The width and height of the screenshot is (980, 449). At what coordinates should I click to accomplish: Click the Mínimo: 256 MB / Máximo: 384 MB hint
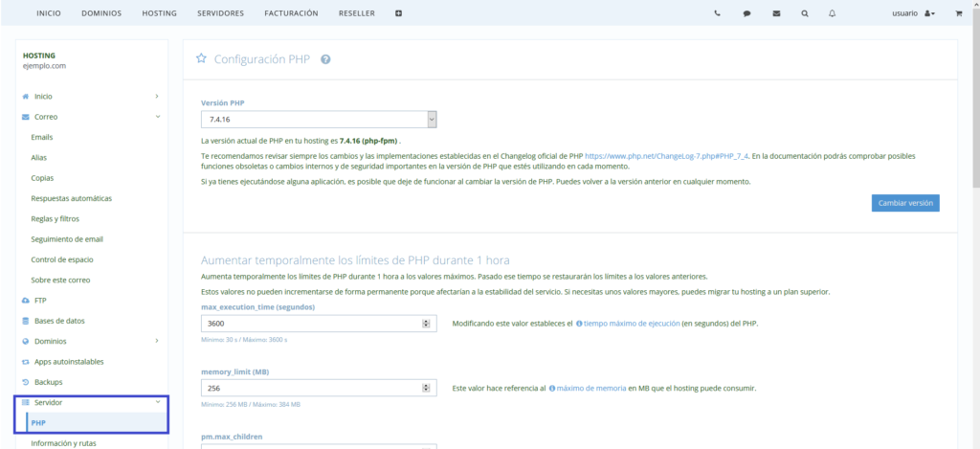251,405
